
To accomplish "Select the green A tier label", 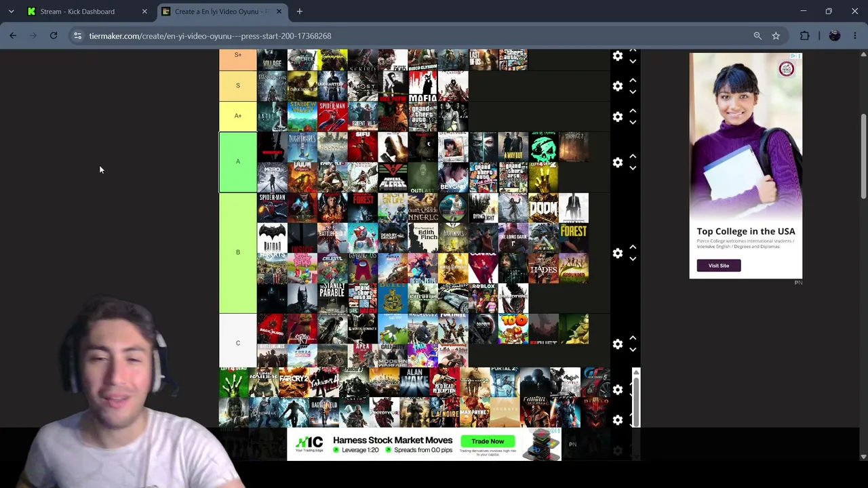I will 238,162.
